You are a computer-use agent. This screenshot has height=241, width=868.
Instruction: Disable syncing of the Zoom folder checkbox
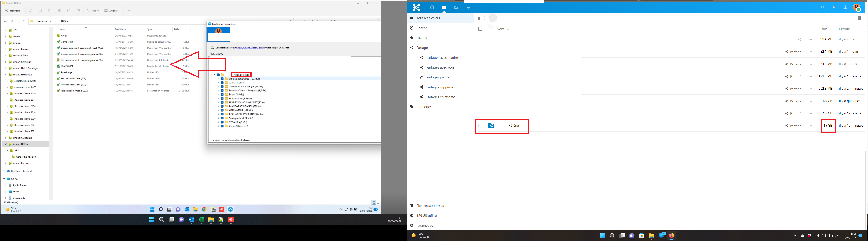click(x=222, y=126)
